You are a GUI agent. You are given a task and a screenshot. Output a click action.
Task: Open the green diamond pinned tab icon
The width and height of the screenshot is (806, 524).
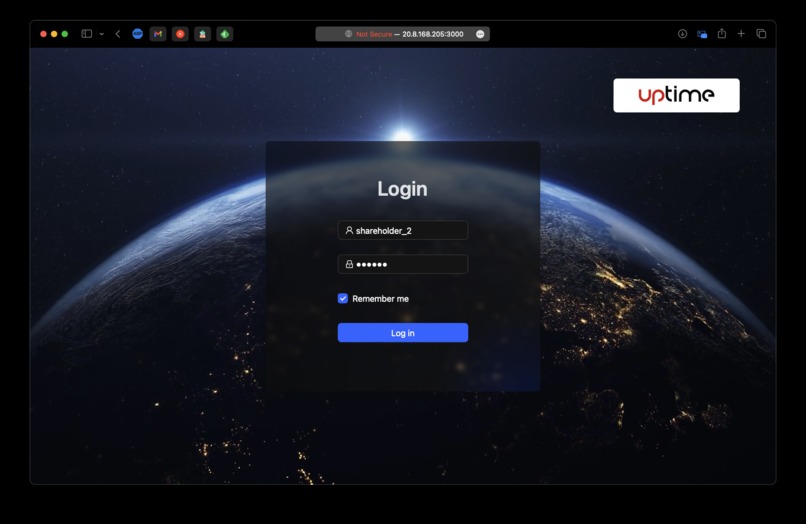[x=225, y=34]
